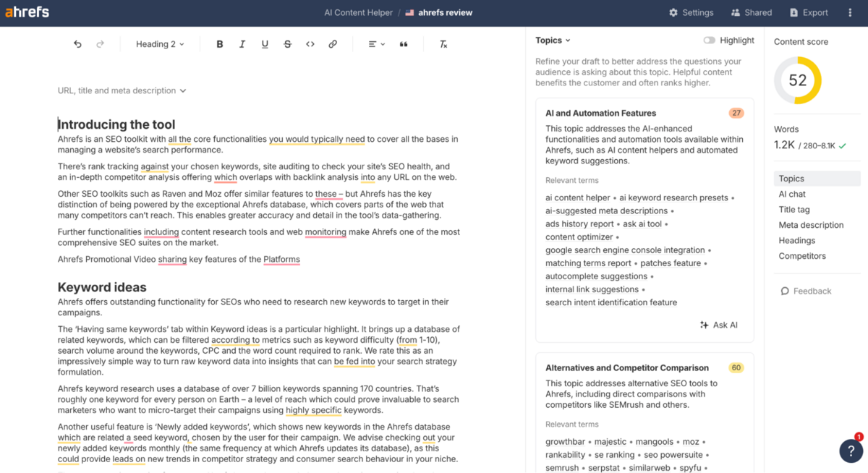Click 'google search engine console integration' term
This screenshot has width=868, height=473.
[x=625, y=250]
